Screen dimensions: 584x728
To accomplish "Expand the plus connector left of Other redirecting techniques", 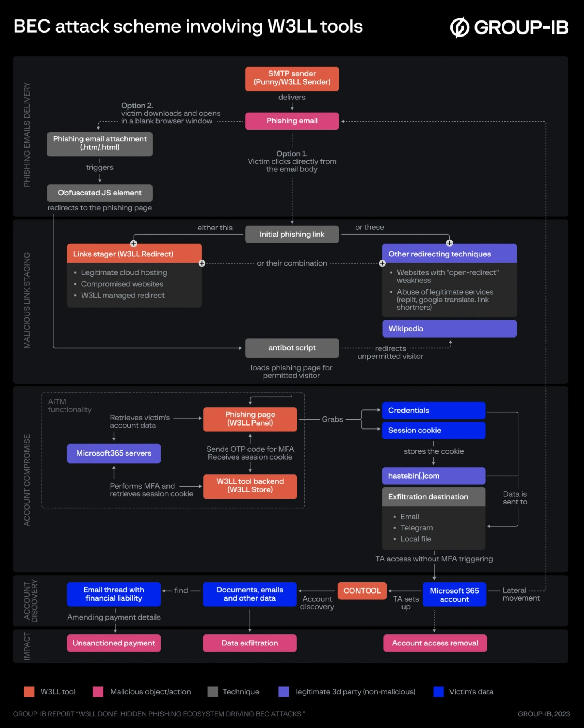I will [x=382, y=263].
